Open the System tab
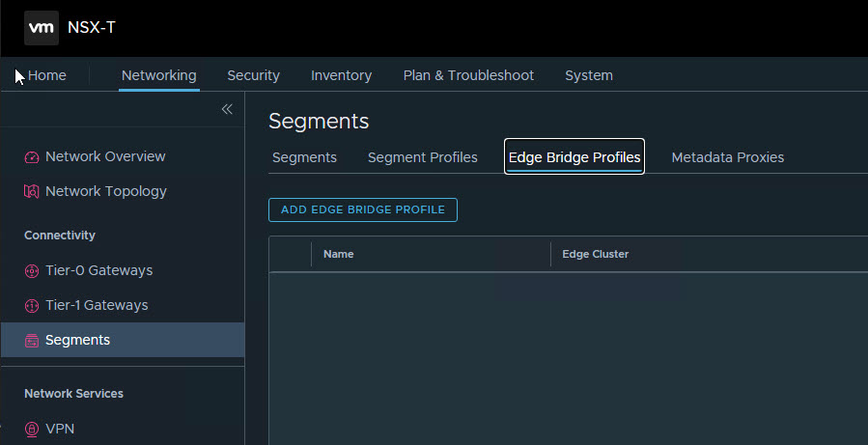 tap(588, 75)
